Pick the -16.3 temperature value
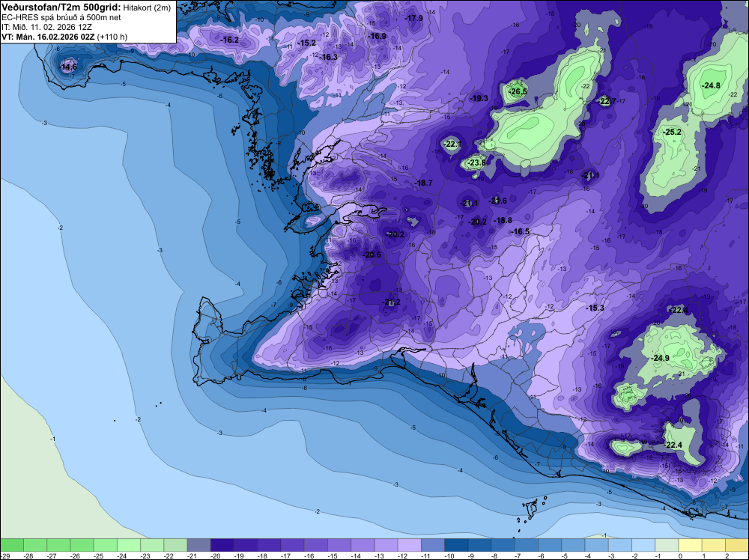Screen dimensions: 749x560 click(329, 58)
